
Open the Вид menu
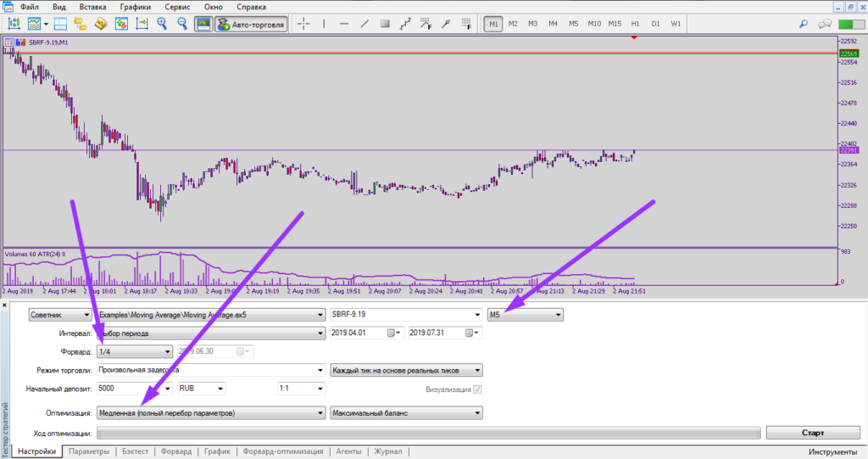click(59, 7)
